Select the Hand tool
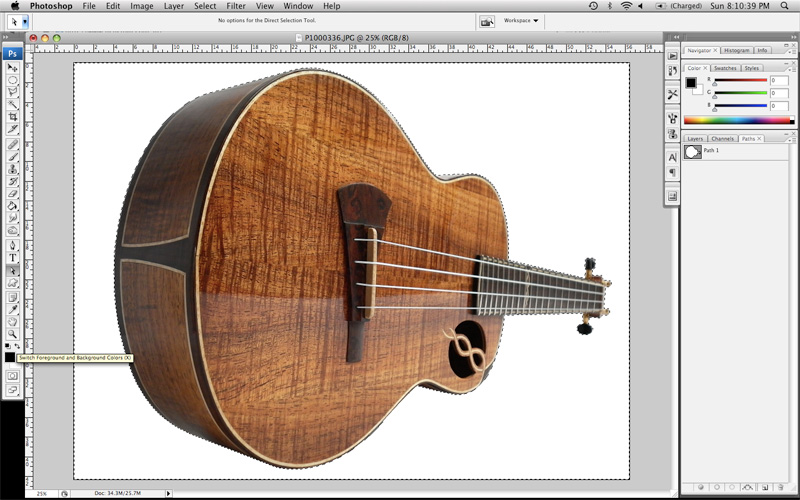Image resolution: width=800 pixels, height=500 pixels. coord(12,322)
